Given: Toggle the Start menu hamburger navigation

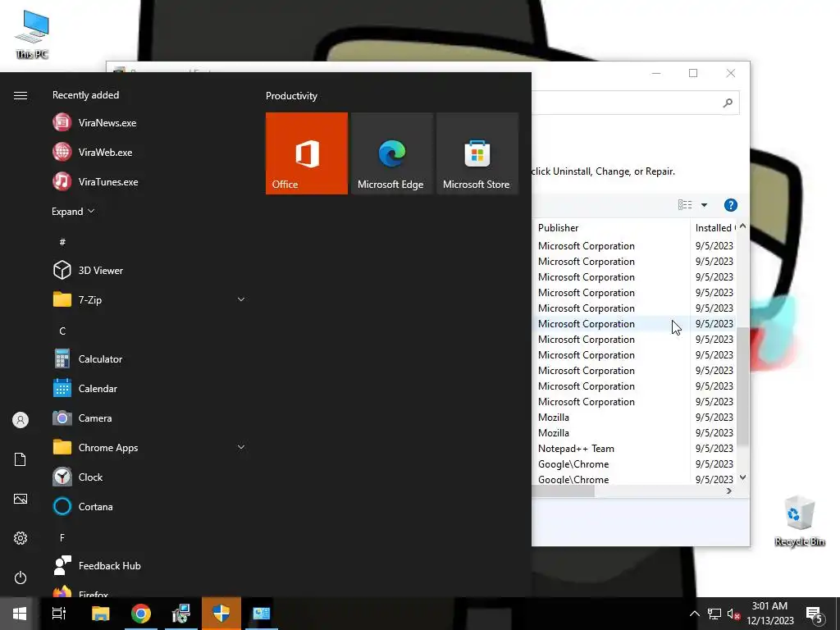Looking at the screenshot, I should (x=21, y=95).
